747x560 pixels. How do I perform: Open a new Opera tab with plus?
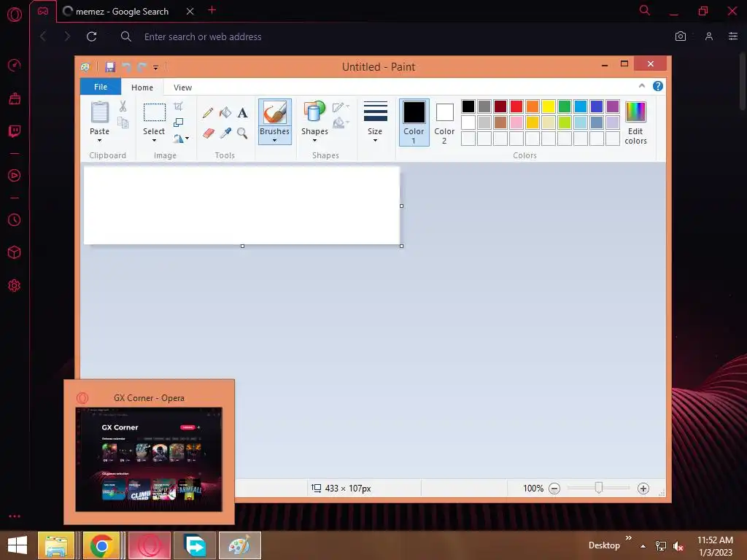click(212, 10)
